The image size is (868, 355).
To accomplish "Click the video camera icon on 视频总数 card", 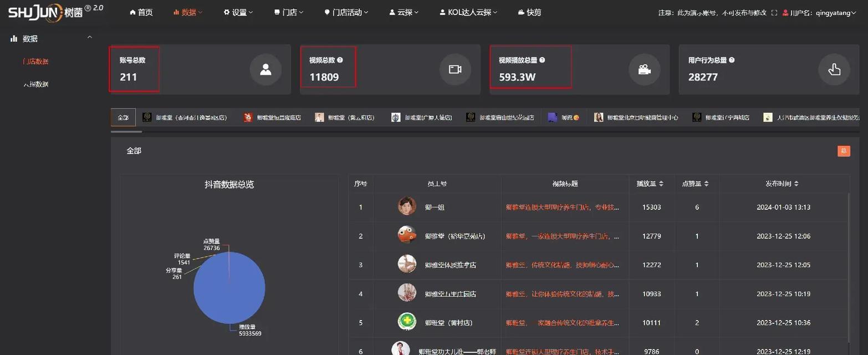I will [455, 69].
